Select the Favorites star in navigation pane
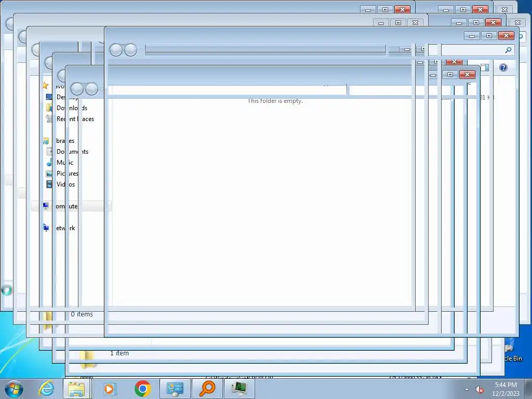This screenshot has width=532, height=399. 46,86
